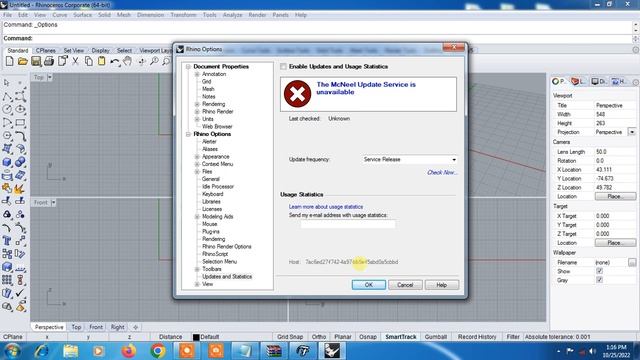
Task: Enable Updates and Usage Statistics checkbox
Action: tap(283, 67)
